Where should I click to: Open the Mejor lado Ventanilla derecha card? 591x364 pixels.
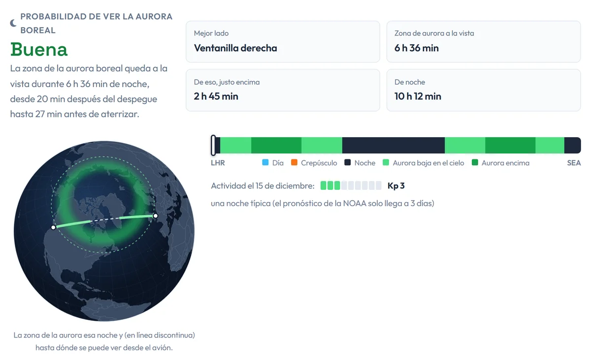point(283,42)
